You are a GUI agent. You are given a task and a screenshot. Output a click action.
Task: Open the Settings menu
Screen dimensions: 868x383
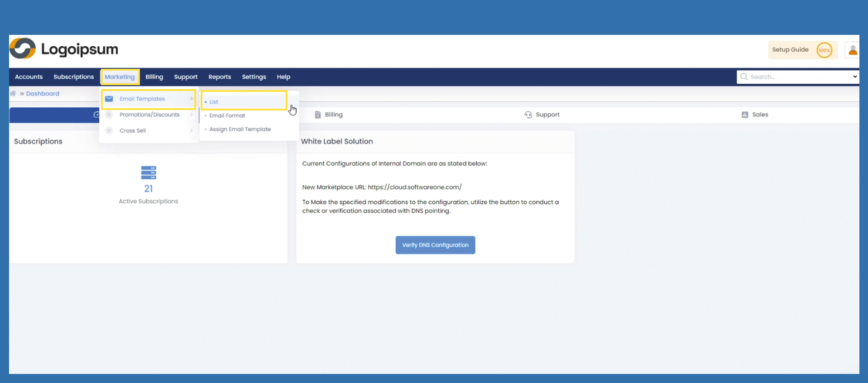tap(254, 77)
